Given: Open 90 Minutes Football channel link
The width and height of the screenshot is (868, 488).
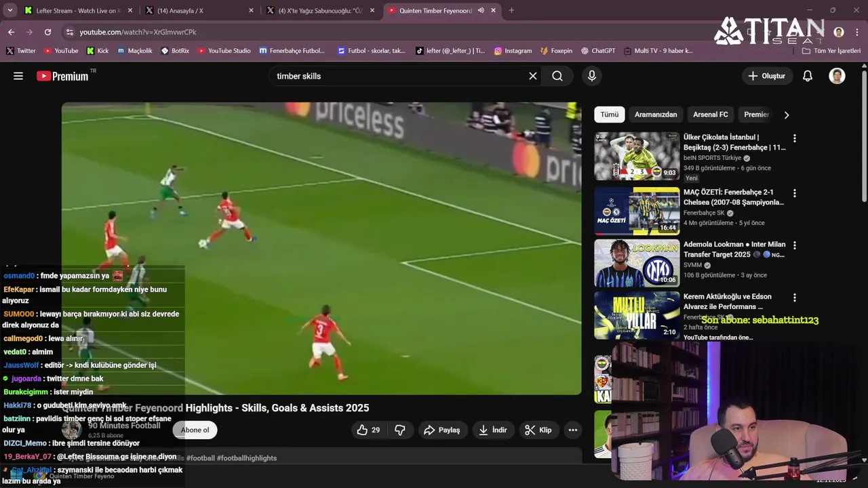Looking at the screenshot, I should tap(124, 426).
